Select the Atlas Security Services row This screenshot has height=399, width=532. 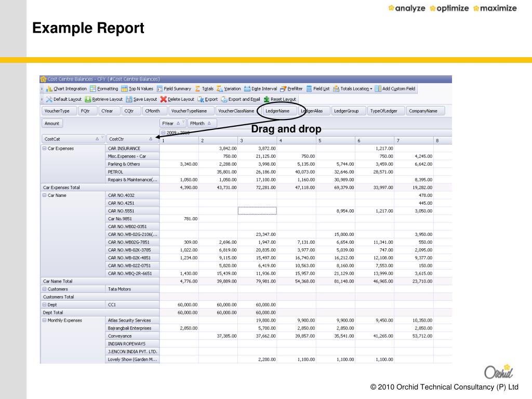[132, 320]
